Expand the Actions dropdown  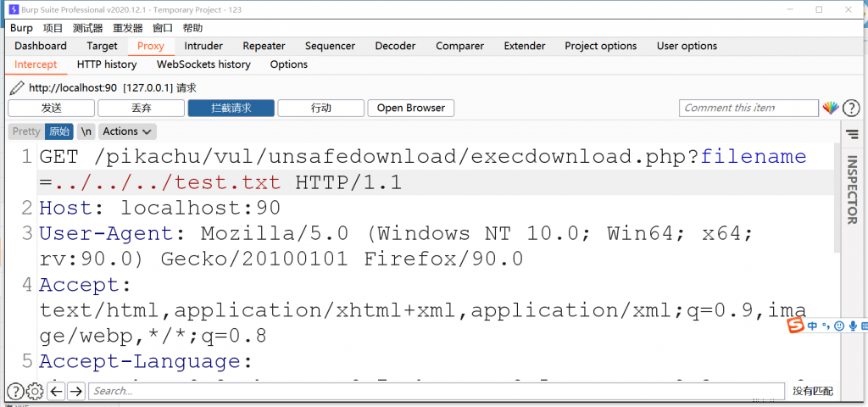[x=127, y=131]
